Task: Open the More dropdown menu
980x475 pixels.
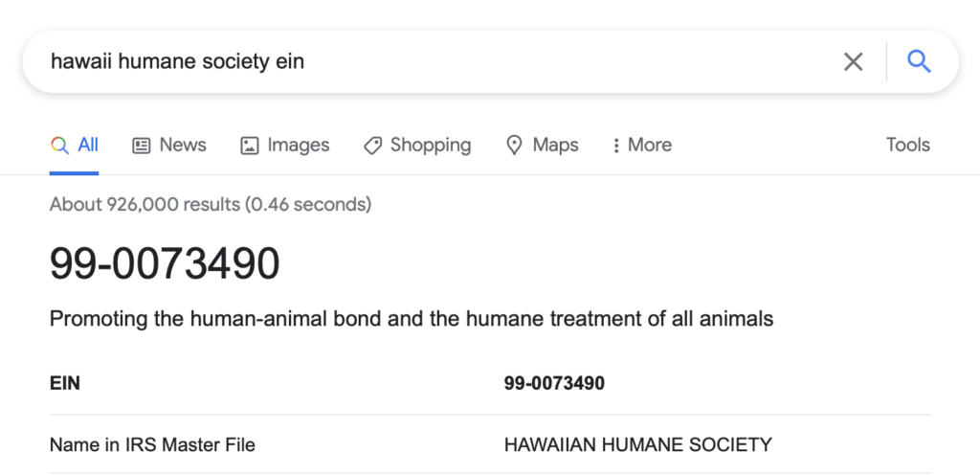Action: [642, 145]
